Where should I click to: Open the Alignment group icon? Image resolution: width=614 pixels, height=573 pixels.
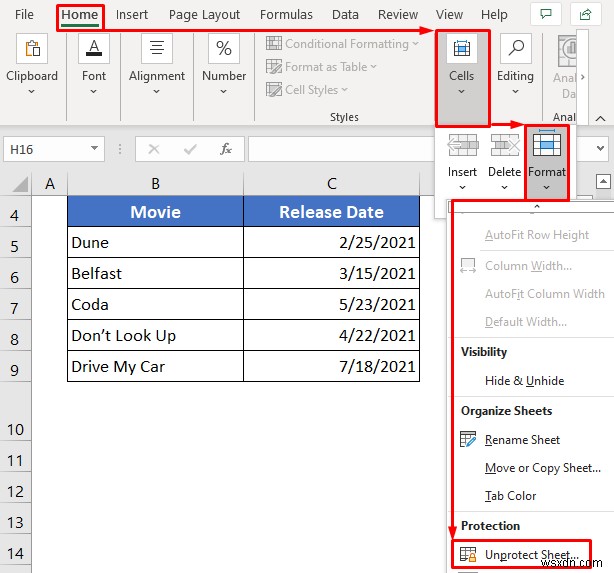click(157, 49)
